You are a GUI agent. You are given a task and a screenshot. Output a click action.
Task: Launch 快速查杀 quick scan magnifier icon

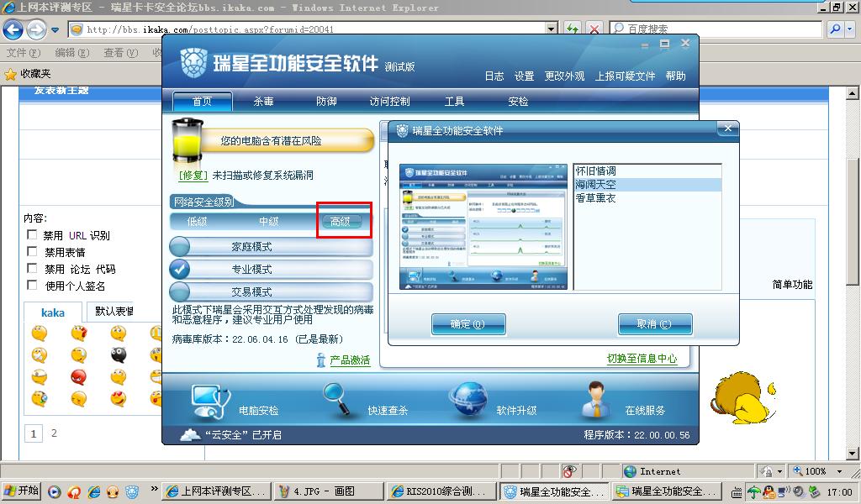click(x=336, y=399)
